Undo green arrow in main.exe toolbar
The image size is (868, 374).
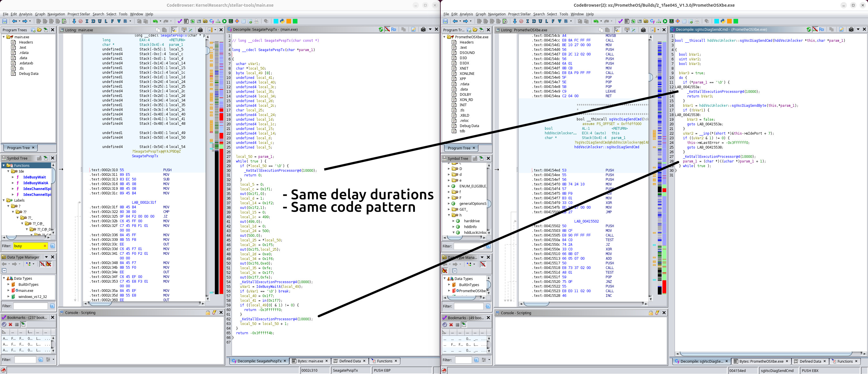[x=155, y=21]
